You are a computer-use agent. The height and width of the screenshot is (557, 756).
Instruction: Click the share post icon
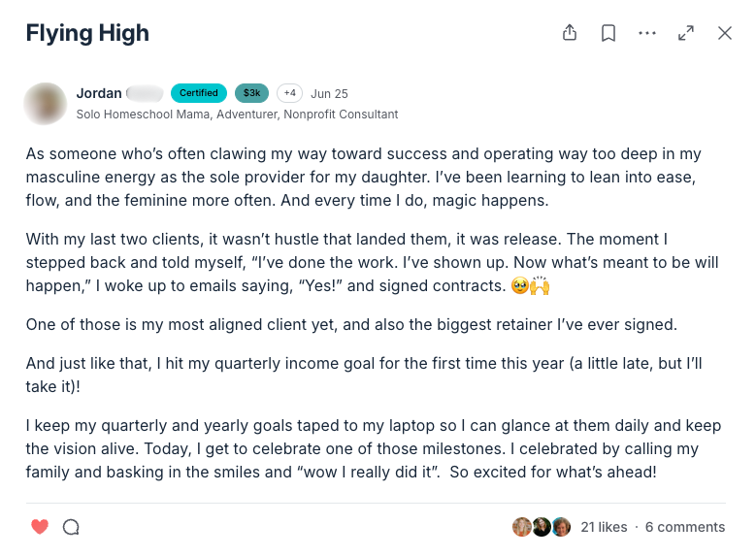click(570, 33)
